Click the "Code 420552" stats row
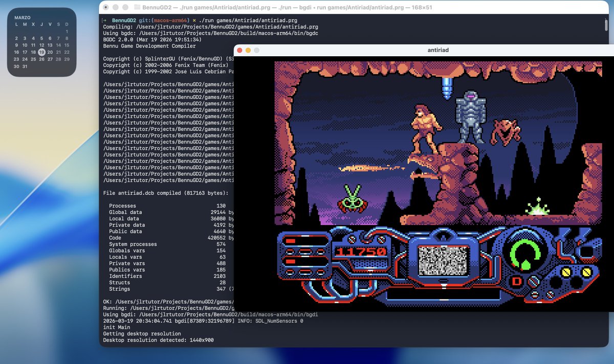The width and height of the screenshot is (614, 364). point(171,238)
